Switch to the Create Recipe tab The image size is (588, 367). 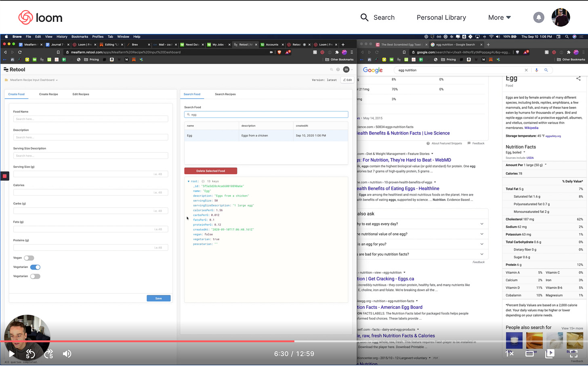(x=48, y=94)
